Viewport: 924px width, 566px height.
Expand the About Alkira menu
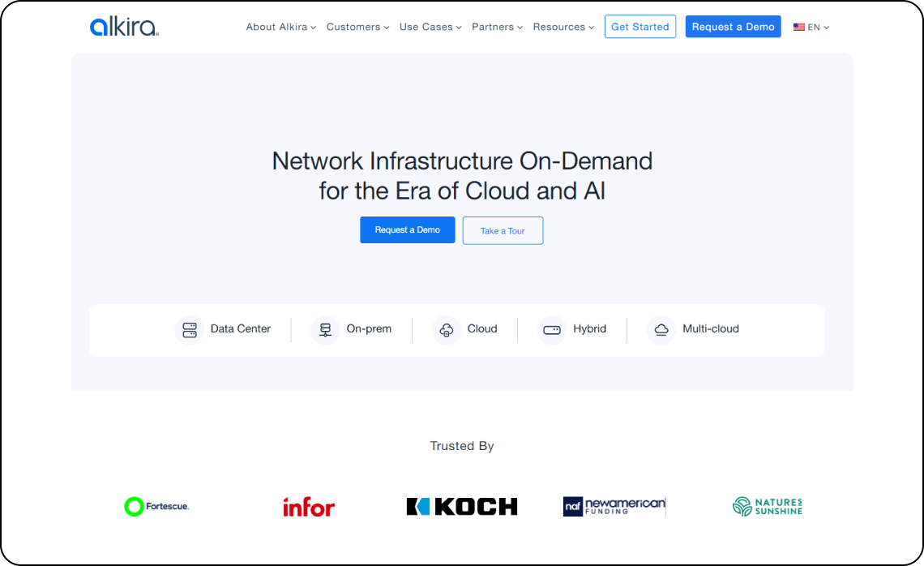tap(281, 27)
